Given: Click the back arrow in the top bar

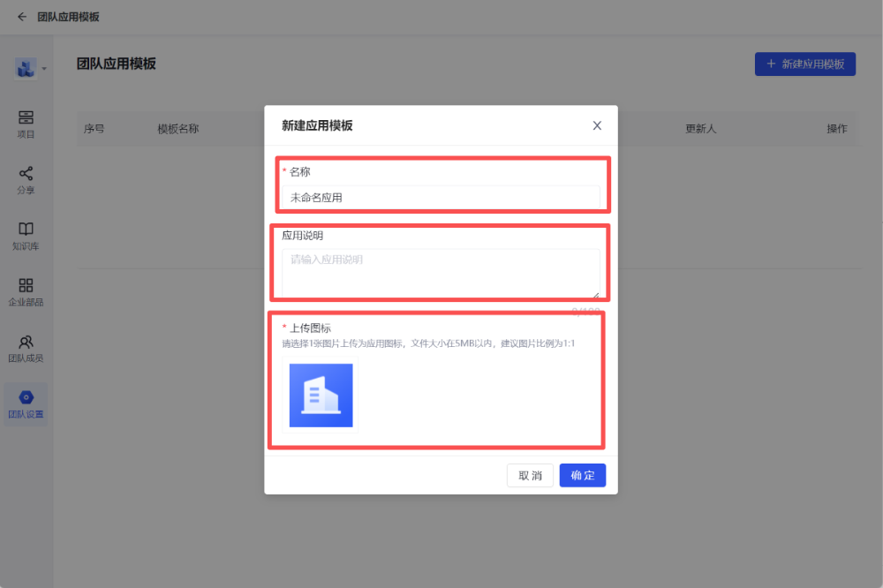Looking at the screenshot, I should 22,17.
